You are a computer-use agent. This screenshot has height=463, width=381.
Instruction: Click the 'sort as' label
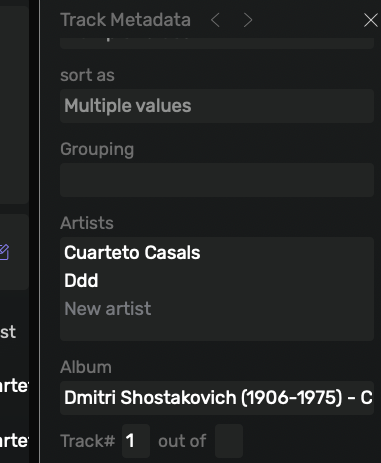click(x=87, y=75)
